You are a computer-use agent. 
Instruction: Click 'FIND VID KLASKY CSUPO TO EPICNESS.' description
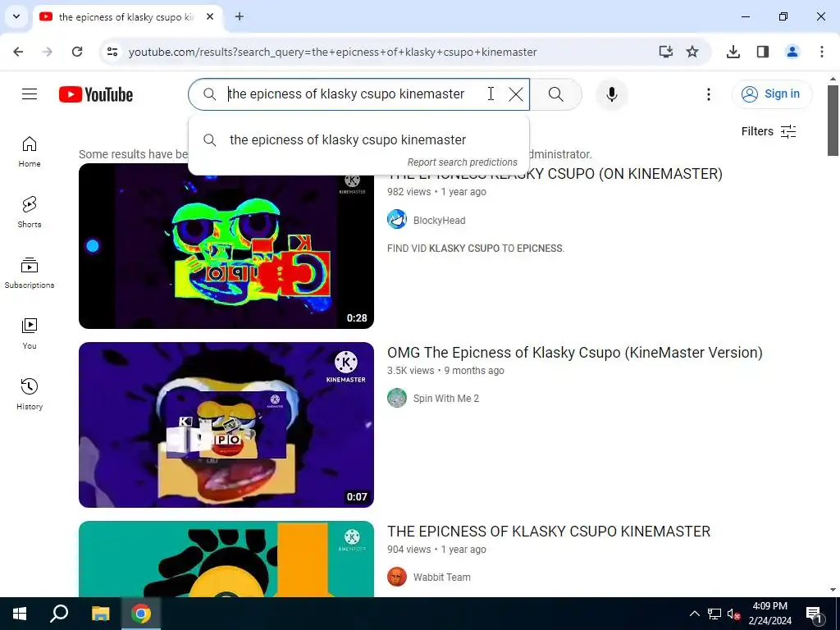476,249
